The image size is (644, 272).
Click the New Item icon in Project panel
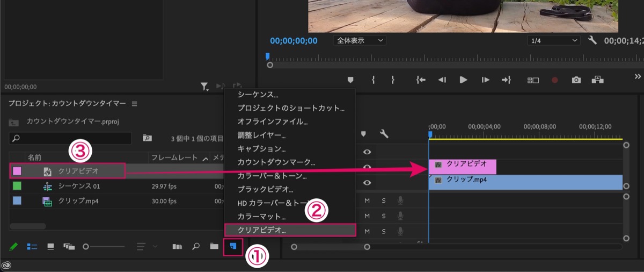(x=233, y=247)
